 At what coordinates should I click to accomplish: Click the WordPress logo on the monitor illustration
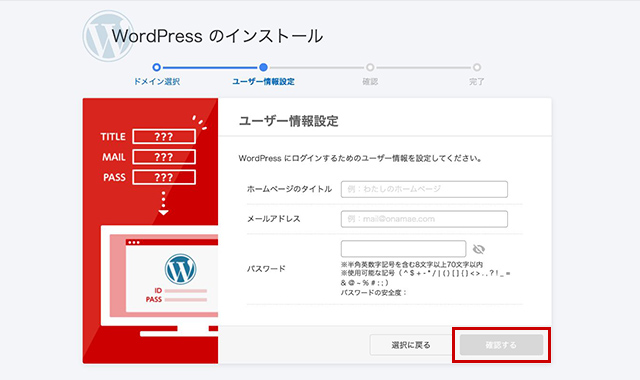[180, 269]
